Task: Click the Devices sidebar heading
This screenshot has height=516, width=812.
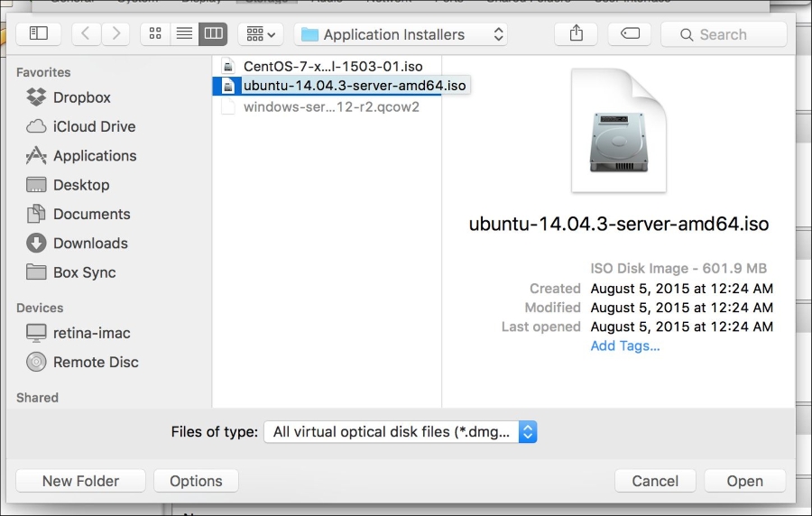Action: (x=40, y=308)
